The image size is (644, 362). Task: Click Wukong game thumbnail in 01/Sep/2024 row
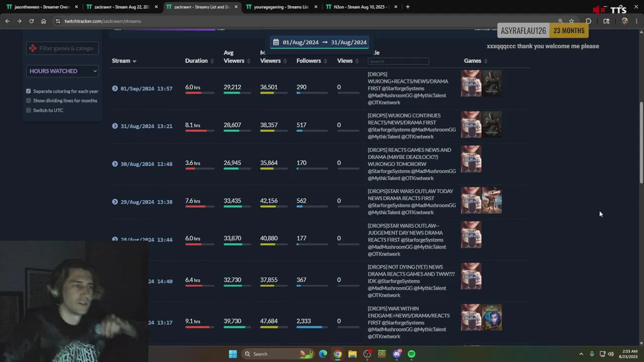[492, 83]
